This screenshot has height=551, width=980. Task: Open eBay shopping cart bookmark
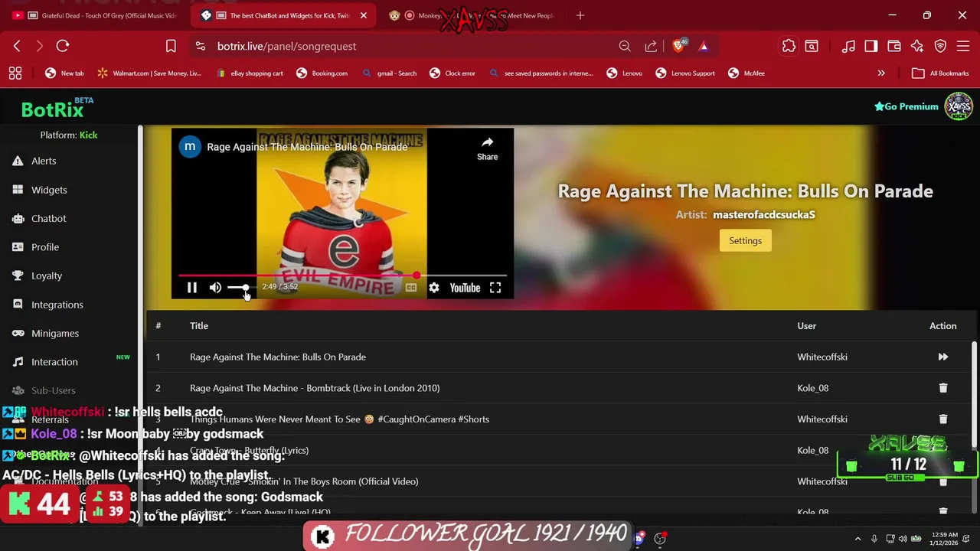coord(250,73)
